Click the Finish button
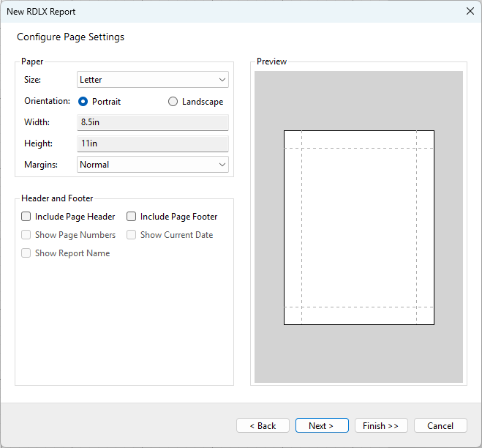This screenshot has width=482, height=448. tap(381, 425)
